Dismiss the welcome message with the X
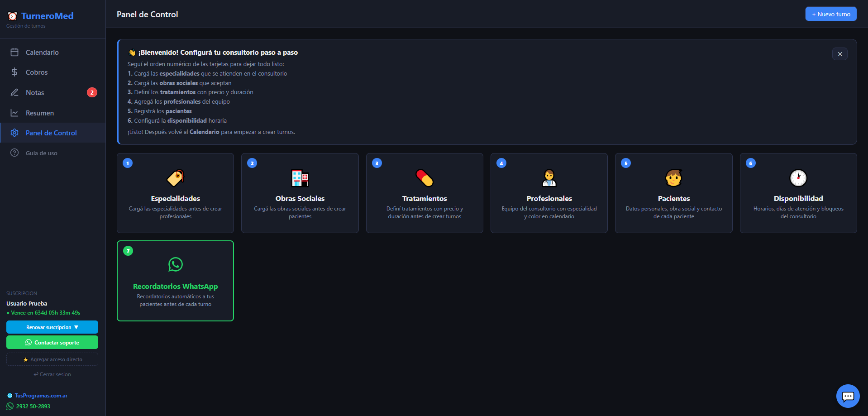 click(x=839, y=54)
